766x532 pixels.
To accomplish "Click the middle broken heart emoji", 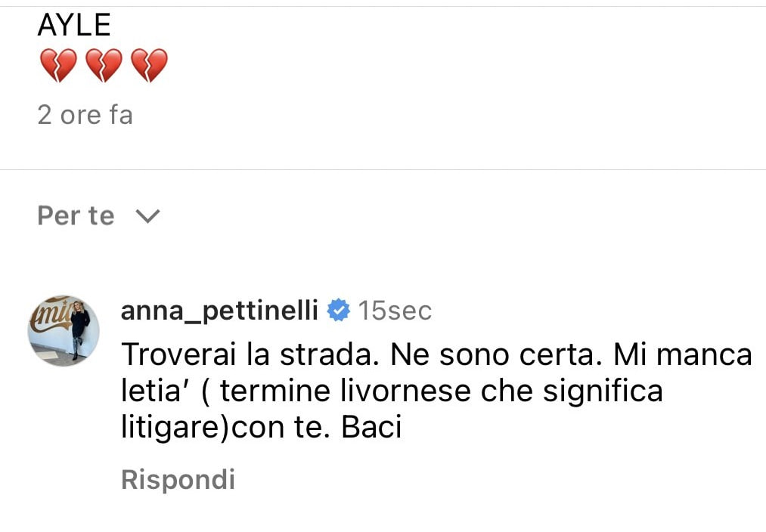I will point(104,66).
